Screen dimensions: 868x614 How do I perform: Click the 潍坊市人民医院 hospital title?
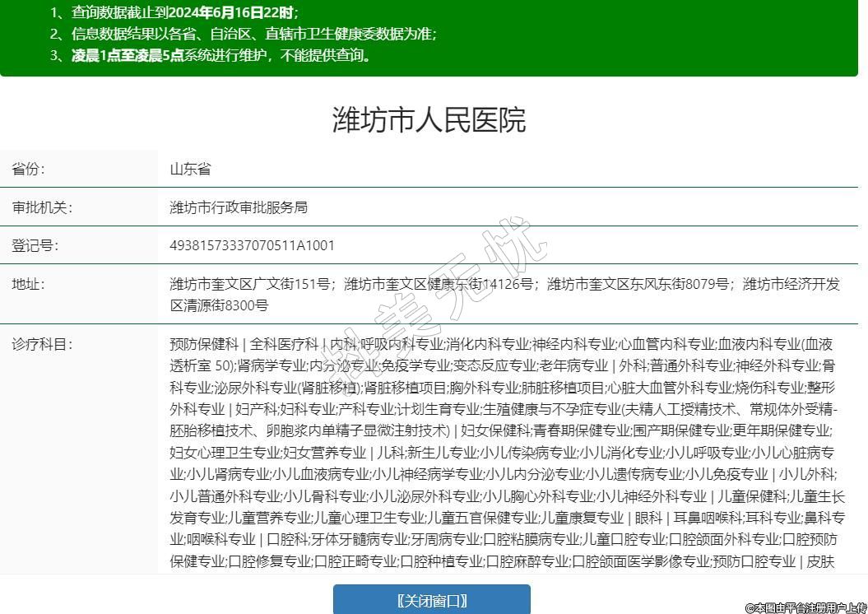click(x=429, y=120)
